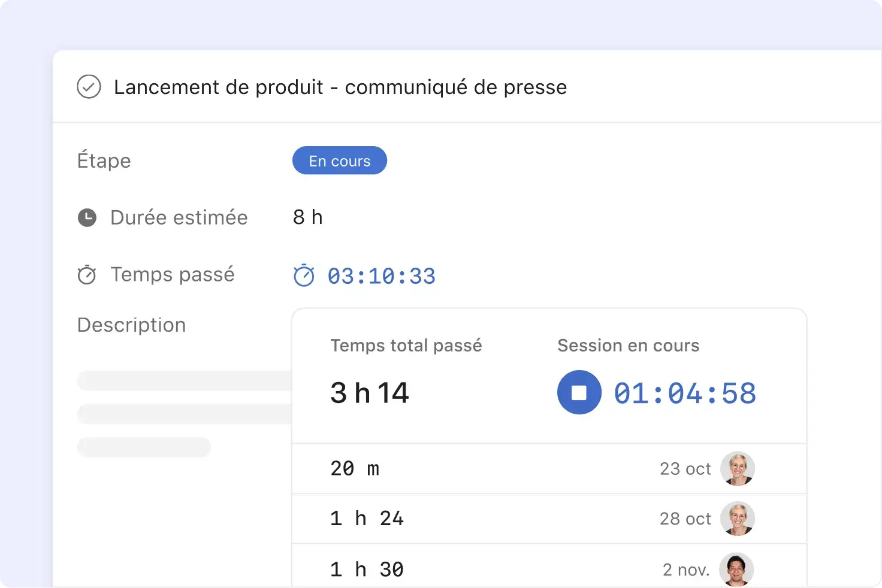Click the running timer 01:04:58
882x588 pixels.
(x=684, y=392)
